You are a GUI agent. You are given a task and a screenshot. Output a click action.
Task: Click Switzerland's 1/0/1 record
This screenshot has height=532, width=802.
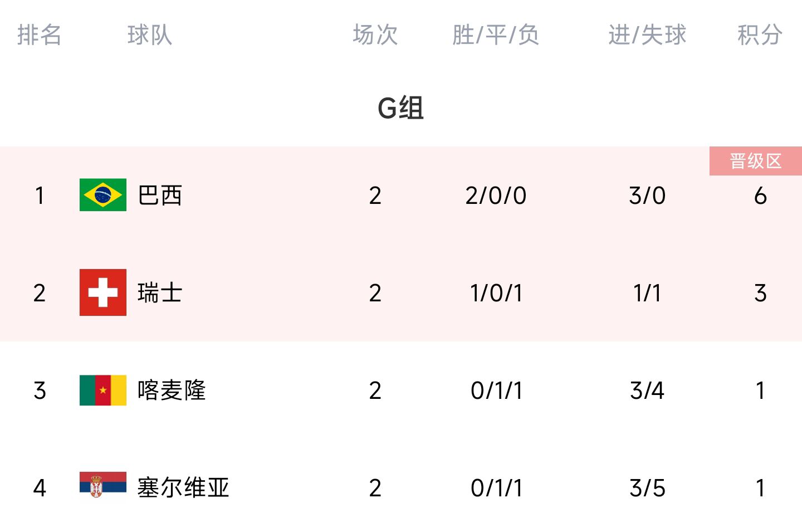click(x=496, y=293)
